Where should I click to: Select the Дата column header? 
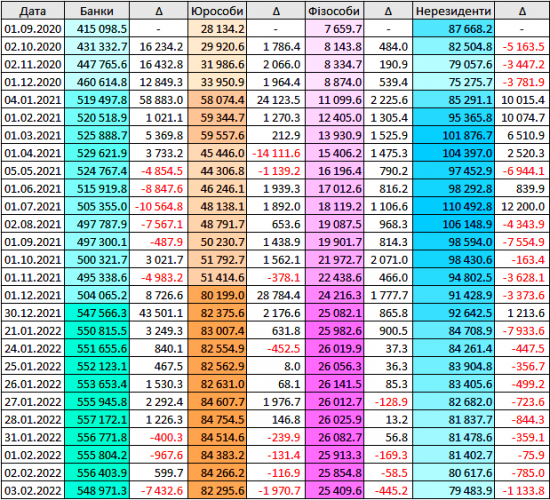[33, 11]
